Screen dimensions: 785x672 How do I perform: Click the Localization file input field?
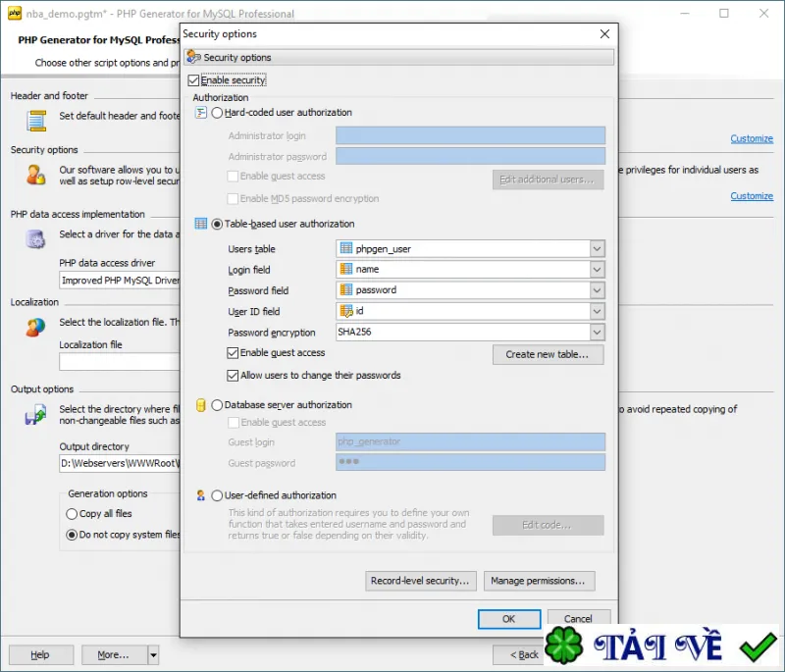[x=119, y=362]
